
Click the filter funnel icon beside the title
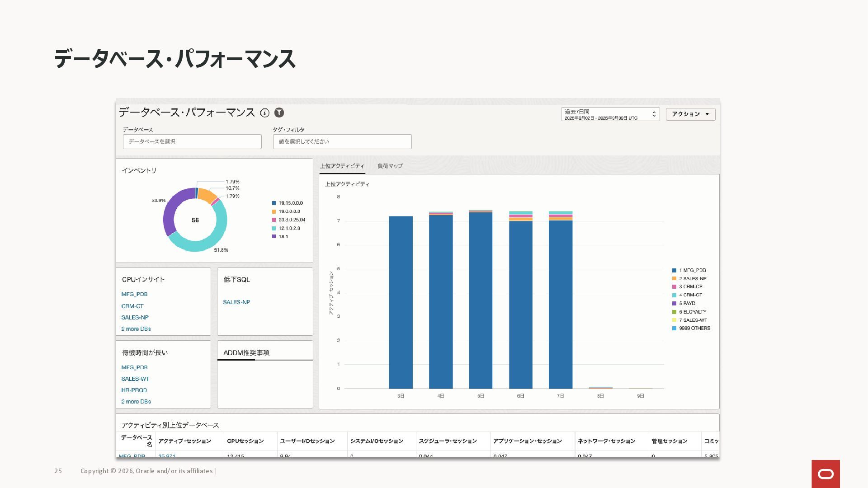(x=279, y=113)
